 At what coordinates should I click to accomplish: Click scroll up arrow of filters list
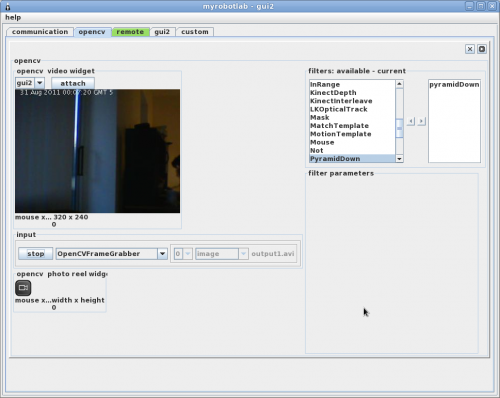pyautogui.click(x=399, y=84)
